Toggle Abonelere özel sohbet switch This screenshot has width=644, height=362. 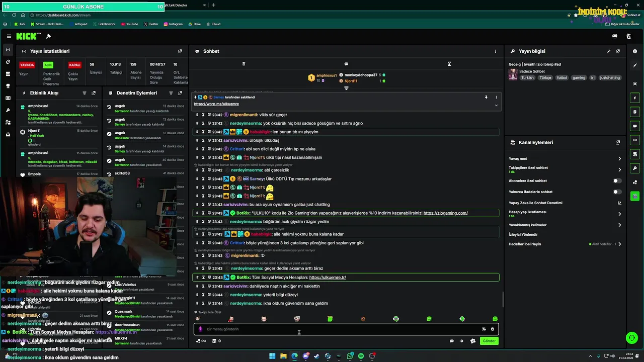click(x=617, y=180)
